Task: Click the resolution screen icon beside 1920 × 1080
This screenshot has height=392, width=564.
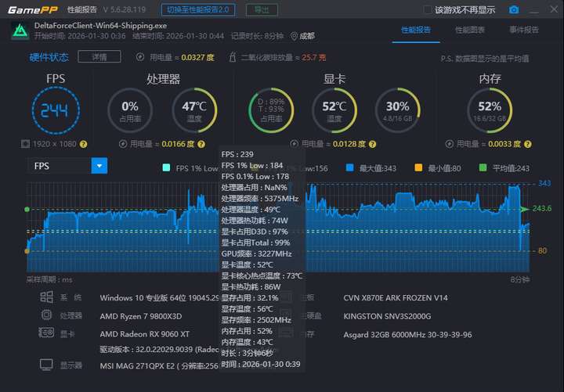Action: [25, 144]
